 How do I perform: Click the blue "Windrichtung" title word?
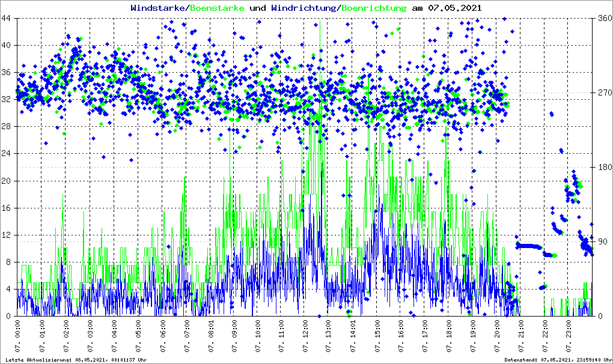pos(303,8)
